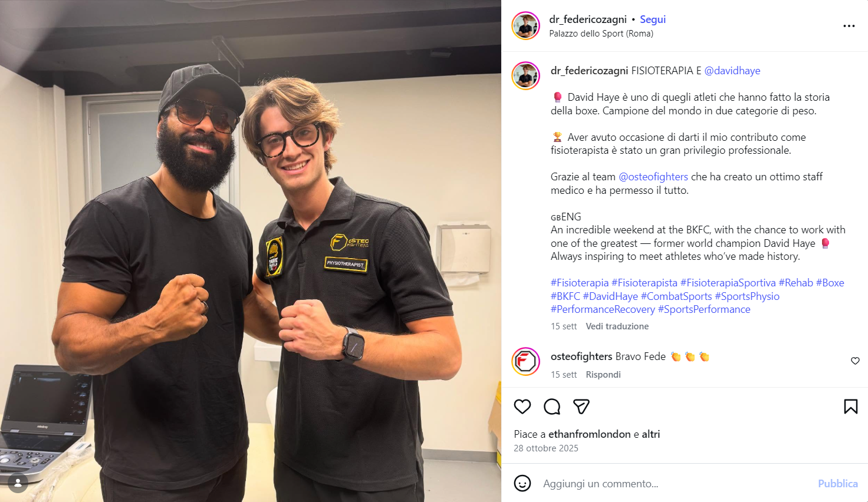Open osteofighters avatar in comments
This screenshot has width=868, height=502.
[525, 362]
